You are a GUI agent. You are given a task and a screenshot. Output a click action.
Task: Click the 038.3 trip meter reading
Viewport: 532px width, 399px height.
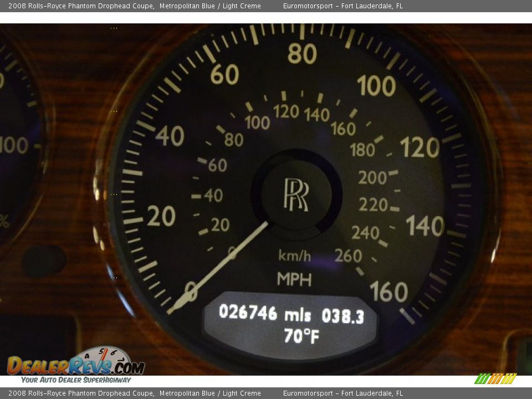pyautogui.click(x=342, y=316)
